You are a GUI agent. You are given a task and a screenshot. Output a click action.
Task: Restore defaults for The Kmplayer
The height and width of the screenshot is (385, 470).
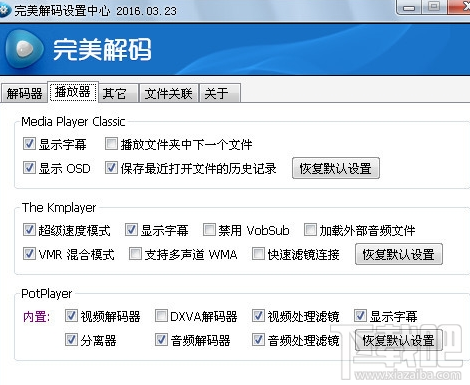(399, 254)
